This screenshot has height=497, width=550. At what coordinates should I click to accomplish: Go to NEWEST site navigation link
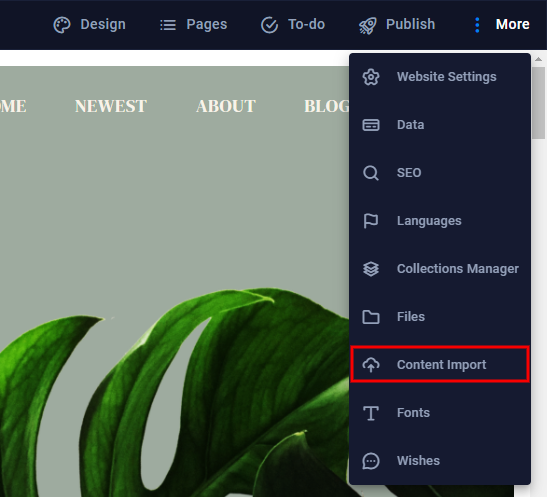[x=111, y=106]
